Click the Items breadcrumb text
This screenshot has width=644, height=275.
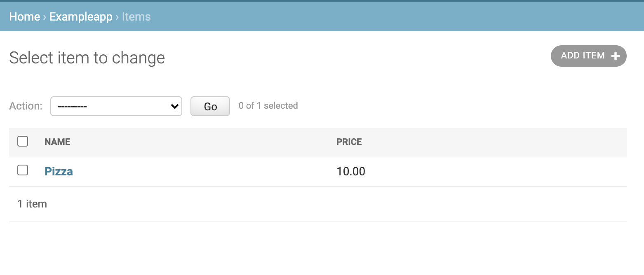pyautogui.click(x=136, y=17)
